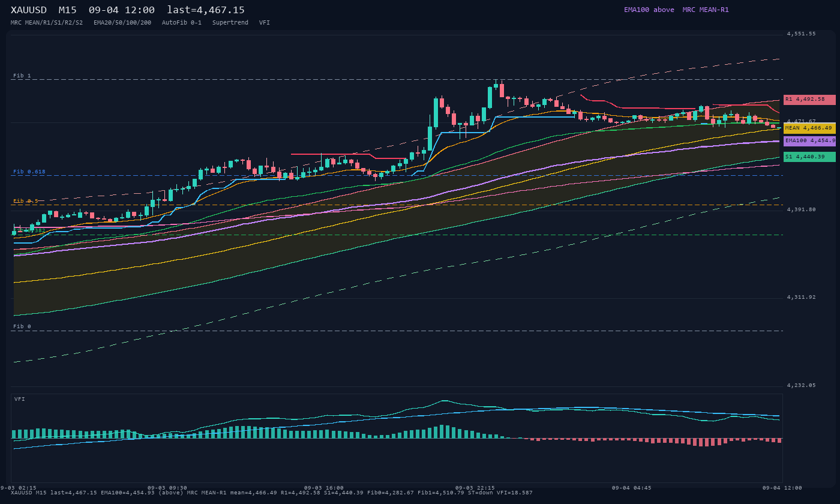Click the XAUUSD symbol in the chart title
Viewport: 840px width, 504px height.
(x=29, y=10)
